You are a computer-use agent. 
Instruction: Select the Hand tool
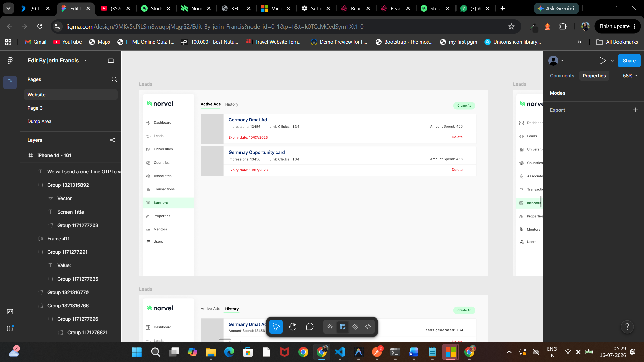pyautogui.click(x=293, y=327)
